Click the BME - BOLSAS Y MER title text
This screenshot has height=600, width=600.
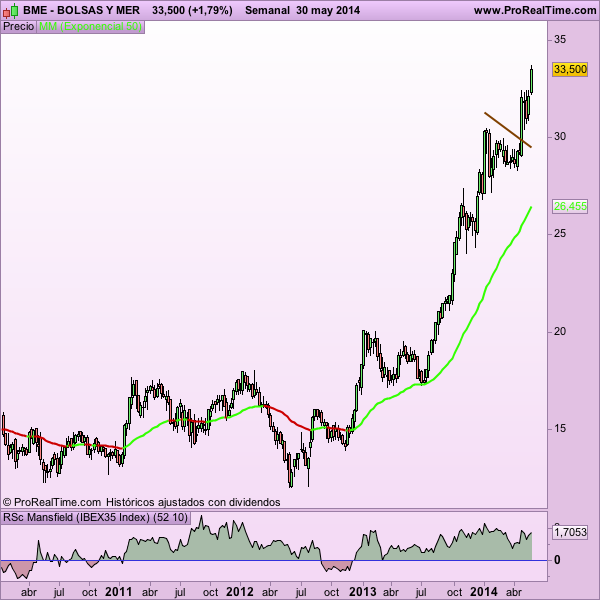[82, 10]
